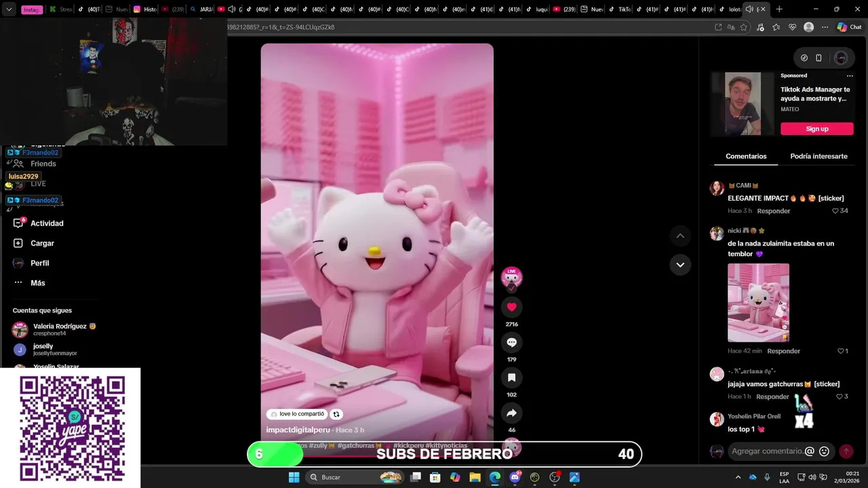Like CAMI's comment heart
The image size is (868, 488).
pyautogui.click(x=835, y=211)
